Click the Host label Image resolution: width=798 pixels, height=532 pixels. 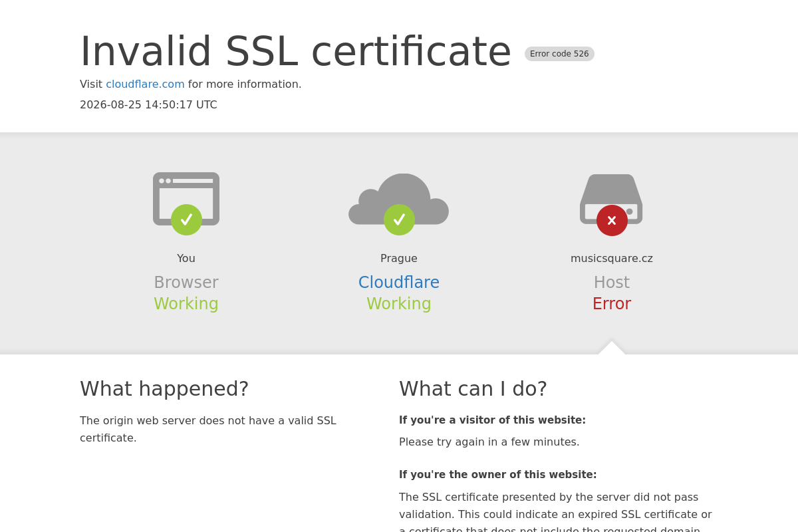coord(612,283)
